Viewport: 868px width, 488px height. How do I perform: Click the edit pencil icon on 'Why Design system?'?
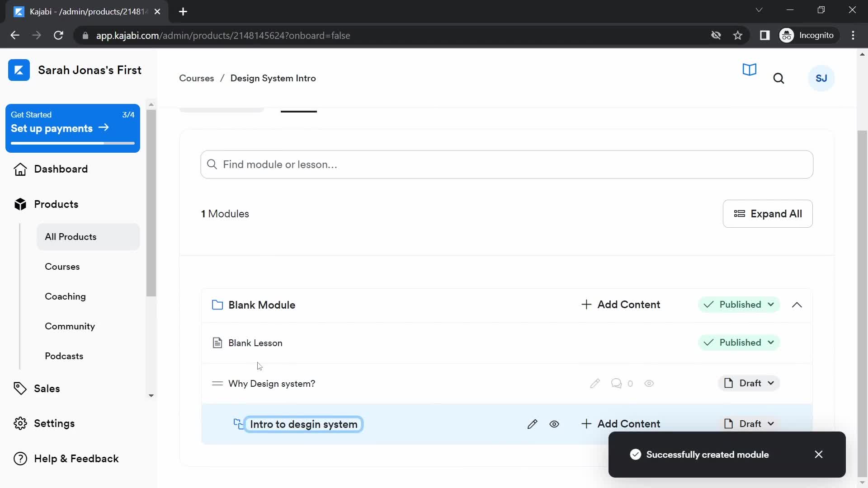tap(595, 383)
